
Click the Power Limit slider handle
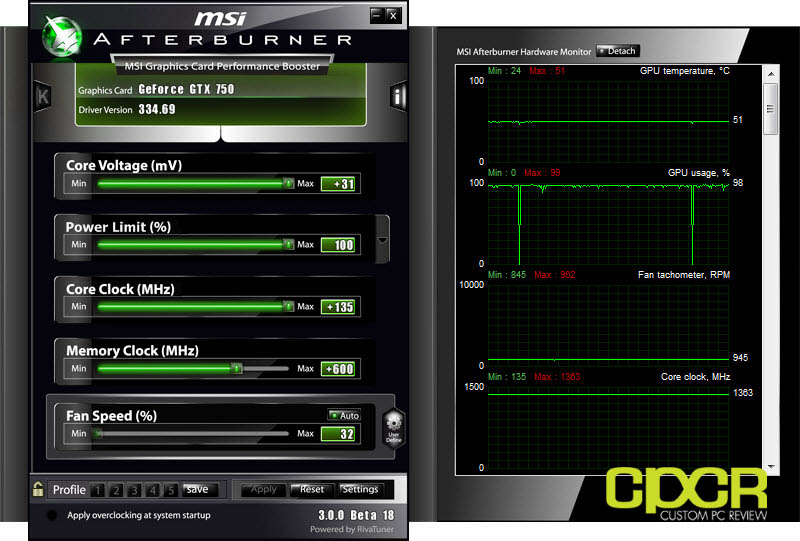pyautogui.click(x=288, y=244)
